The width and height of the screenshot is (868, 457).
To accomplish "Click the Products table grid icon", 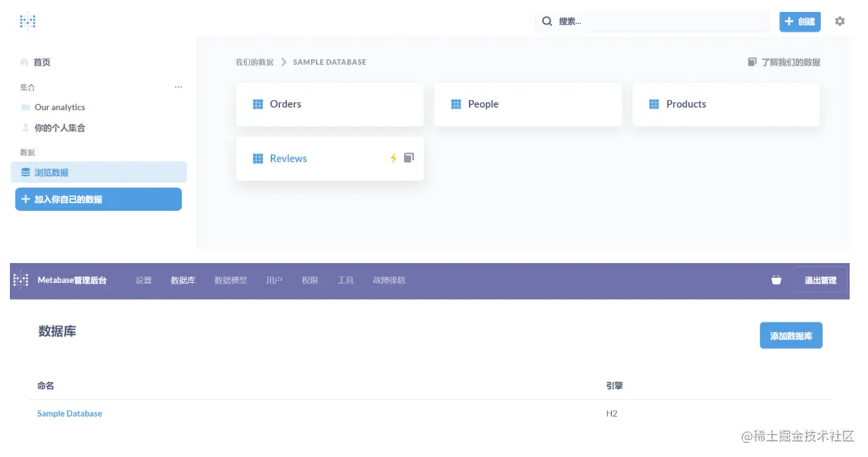I will coord(654,104).
